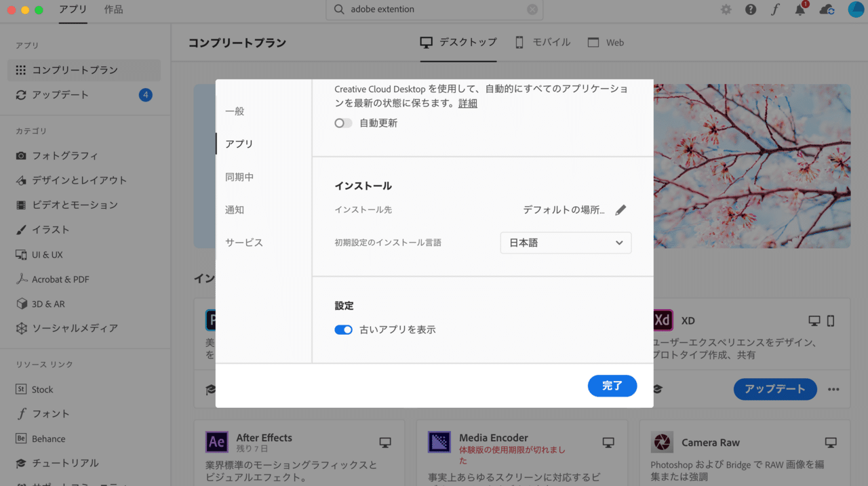This screenshot has width=868, height=486.
Task: Click the search magnifier icon
Action: (x=339, y=9)
